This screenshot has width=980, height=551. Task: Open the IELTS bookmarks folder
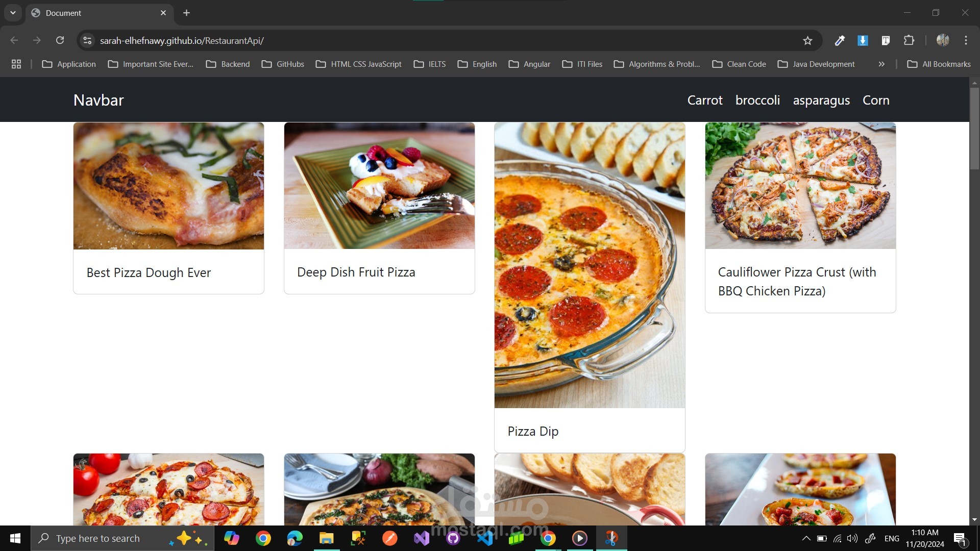click(430, 64)
